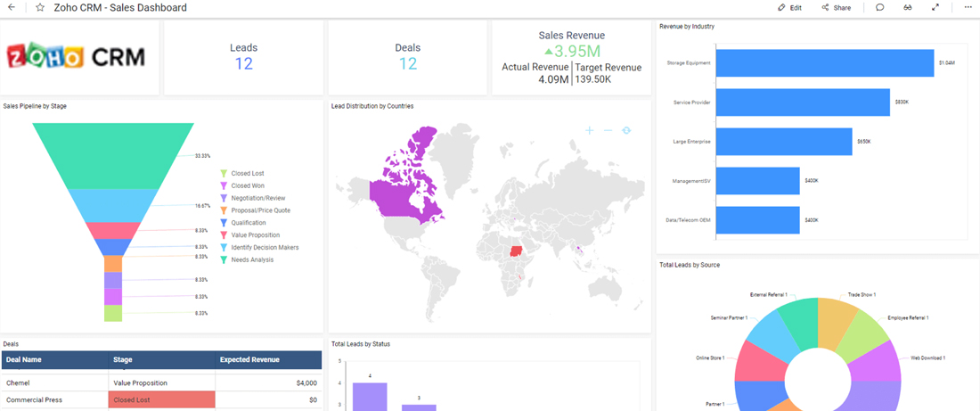
Task: Select the Large Enterprise revenue bar
Action: pos(784,142)
